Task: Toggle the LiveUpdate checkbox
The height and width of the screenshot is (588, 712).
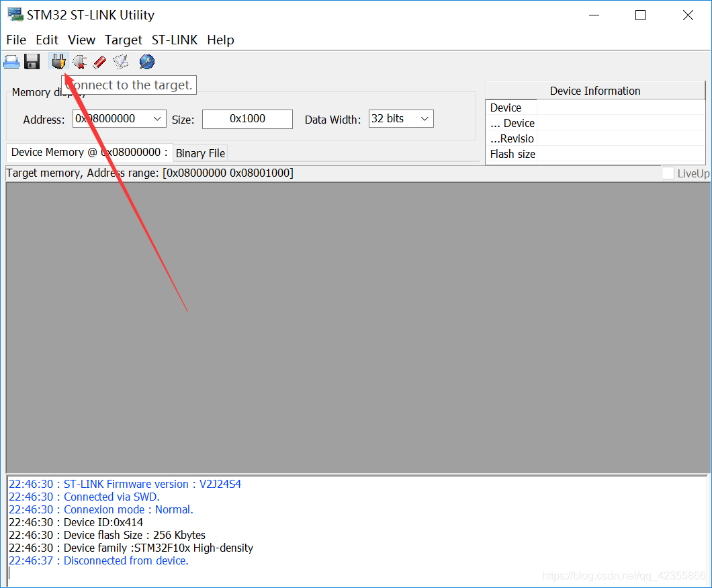Action: [x=668, y=173]
